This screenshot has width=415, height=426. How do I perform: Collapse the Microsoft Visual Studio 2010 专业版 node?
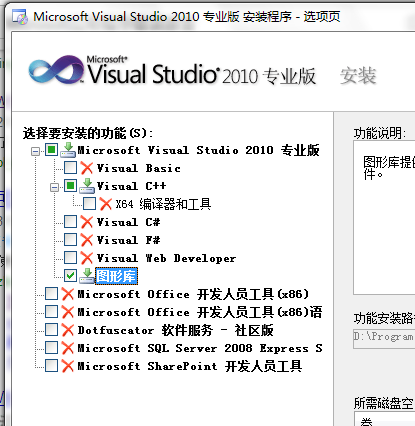point(35,152)
